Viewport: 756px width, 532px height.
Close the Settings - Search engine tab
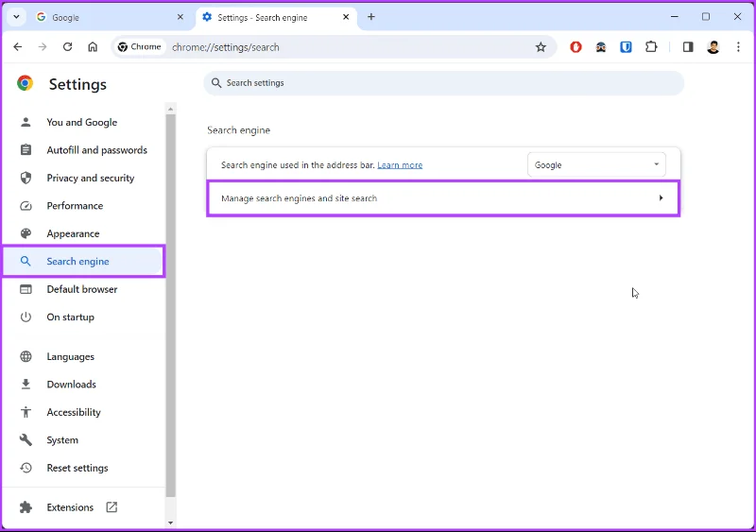coord(346,17)
